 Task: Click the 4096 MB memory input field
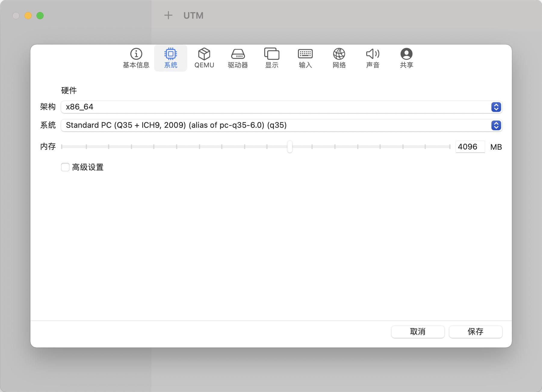click(x=470, y=147)
